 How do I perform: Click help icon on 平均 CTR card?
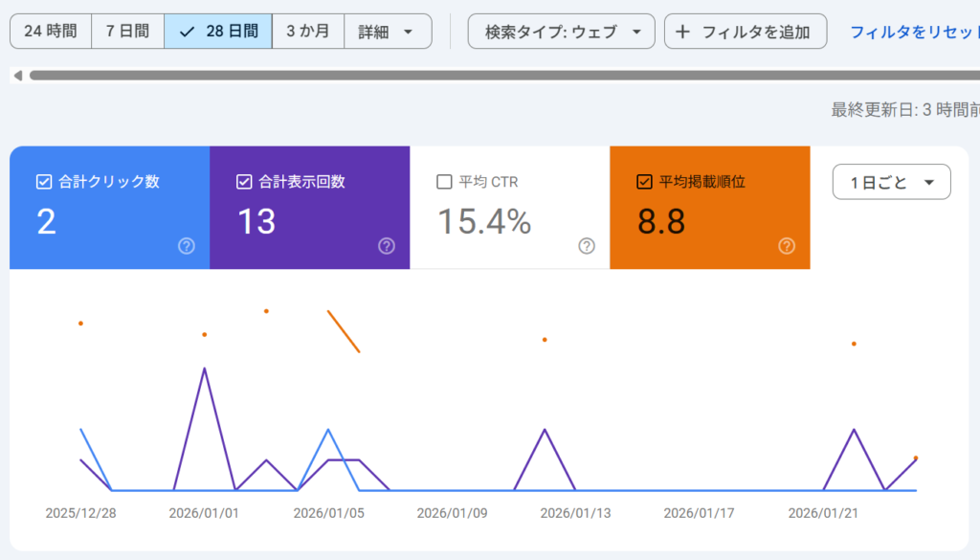coord(587,246)
